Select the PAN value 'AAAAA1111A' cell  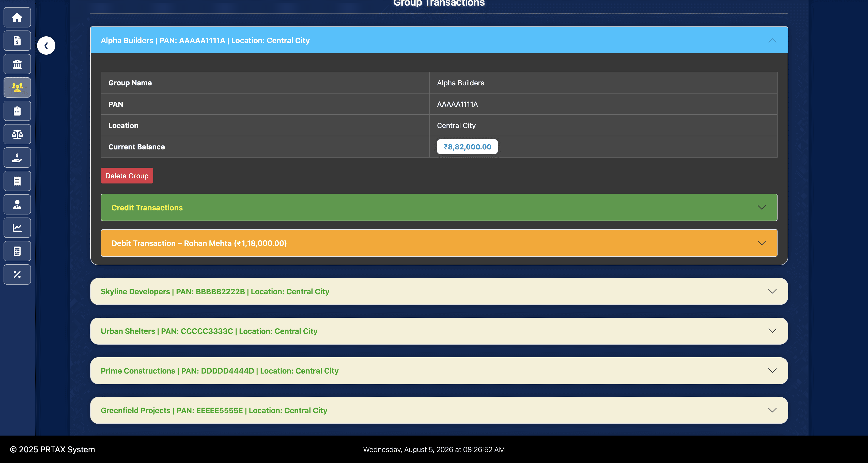click(x=603, y=104)
